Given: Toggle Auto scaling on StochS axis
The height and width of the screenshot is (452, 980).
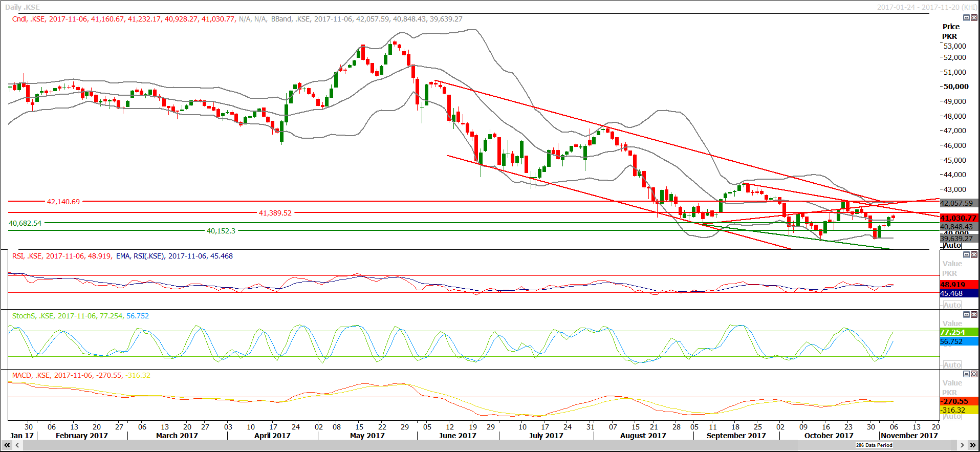Looking at the screenshot, I should tap(952, 365).
